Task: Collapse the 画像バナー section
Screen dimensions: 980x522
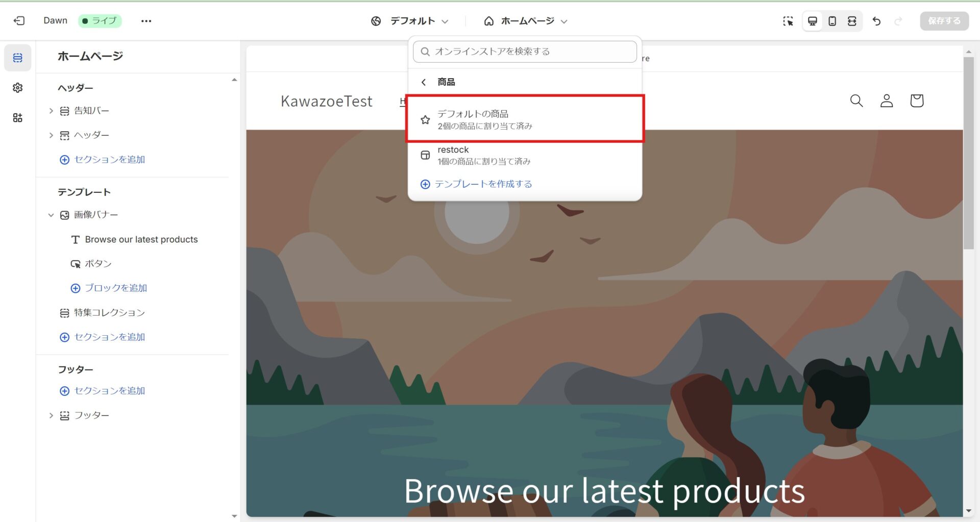Action: tap(51, 215)
